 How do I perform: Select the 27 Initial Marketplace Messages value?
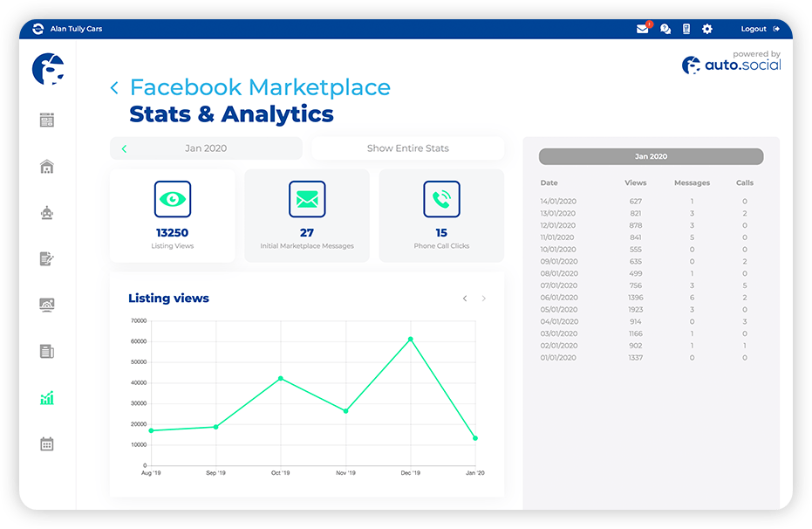[307, 232]
